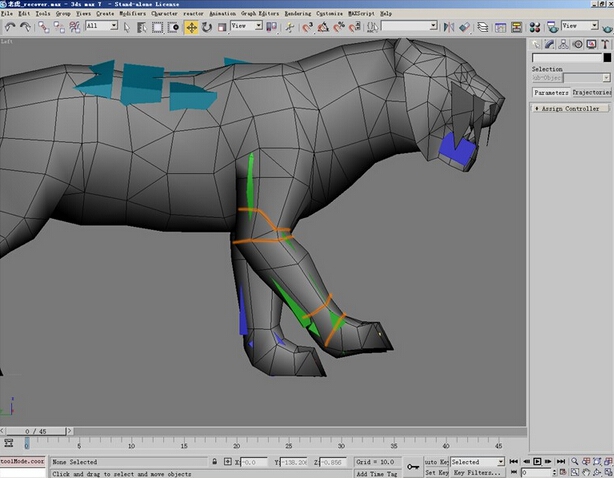The width and height of the screenshot is (614, 478).
Task: Expand the Assign Controller rollout
Action: 570,108
